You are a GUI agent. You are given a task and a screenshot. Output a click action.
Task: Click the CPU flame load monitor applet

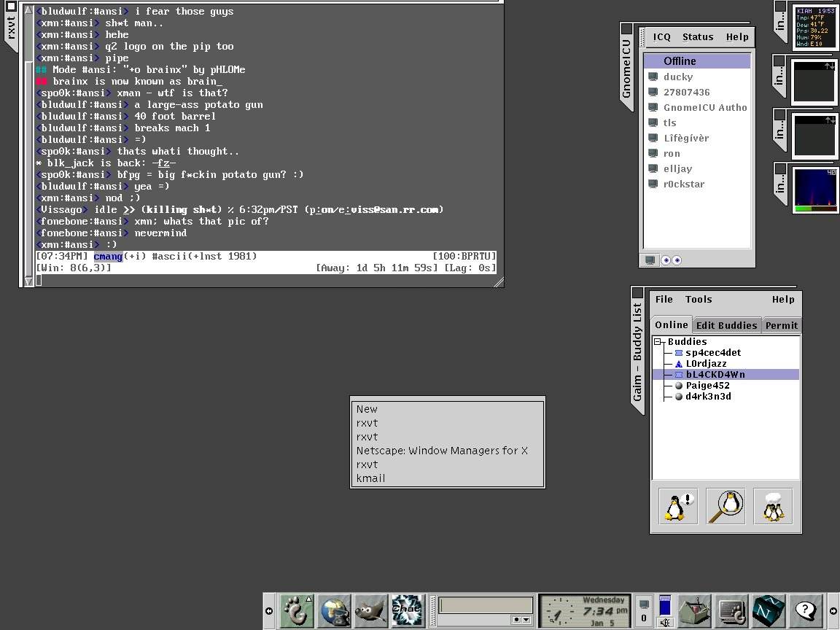tap(815, 190)
